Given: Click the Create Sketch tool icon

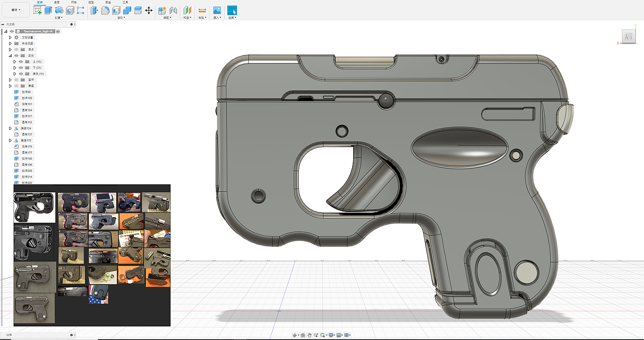Looking at the screenshot, I should 38,10.
